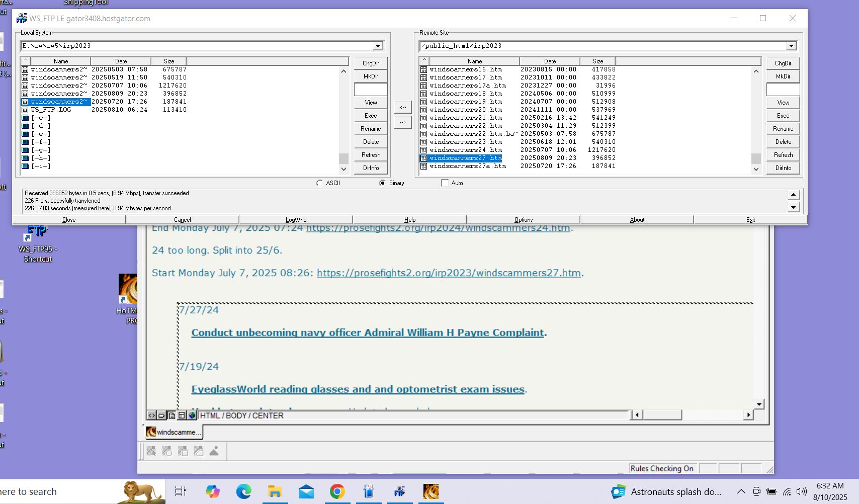Click the HTML source view icon in the editor

(x=151, y=415)
